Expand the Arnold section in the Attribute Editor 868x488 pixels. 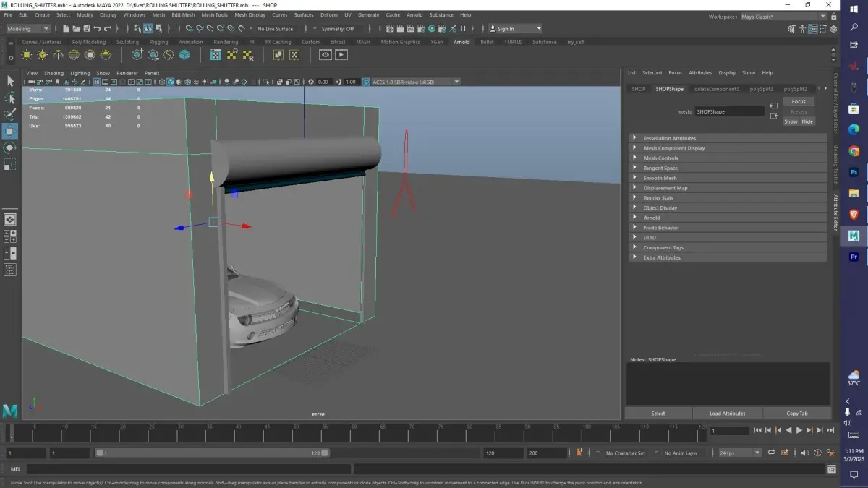coord(729,218)
